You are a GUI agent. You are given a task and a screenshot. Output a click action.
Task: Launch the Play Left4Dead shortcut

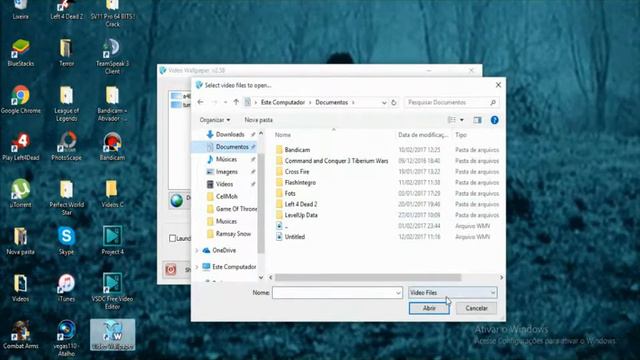pos(20,147)
